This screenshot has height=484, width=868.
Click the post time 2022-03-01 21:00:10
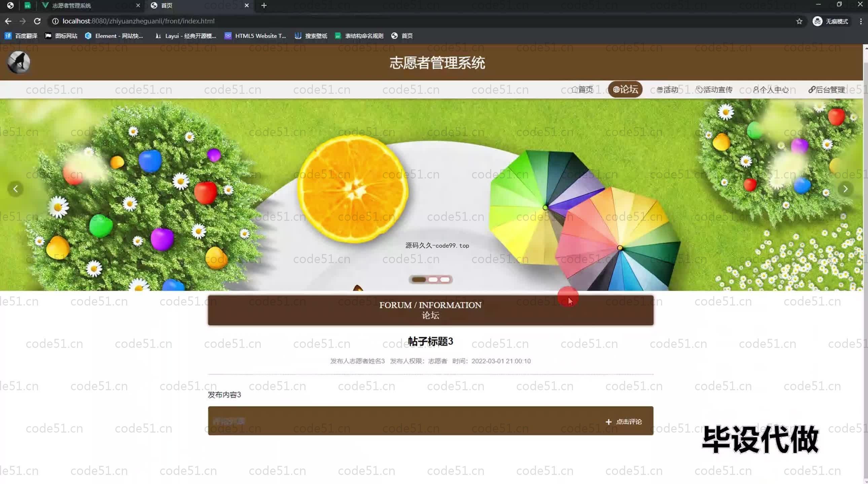click(501, 361)
